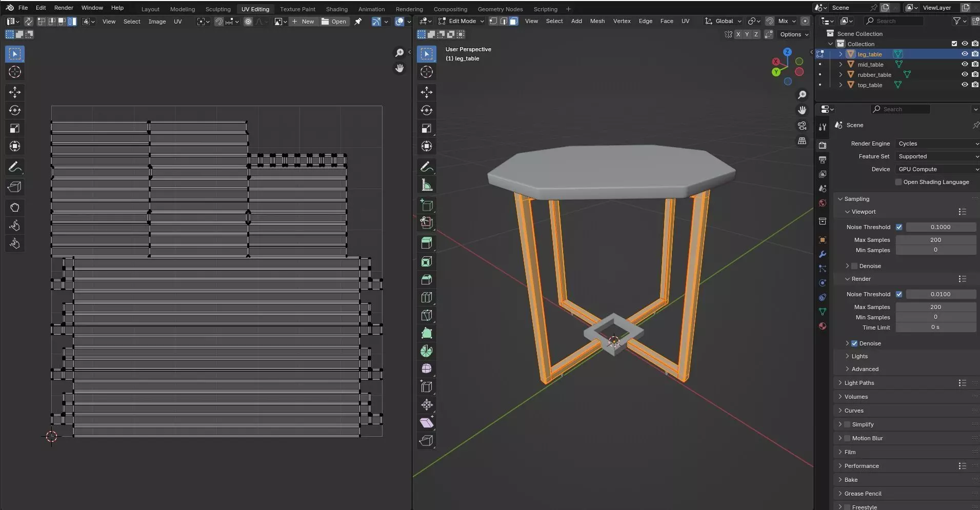Open Device dropdown showing GPU Compute
The image size is (980, 510).
937,169
